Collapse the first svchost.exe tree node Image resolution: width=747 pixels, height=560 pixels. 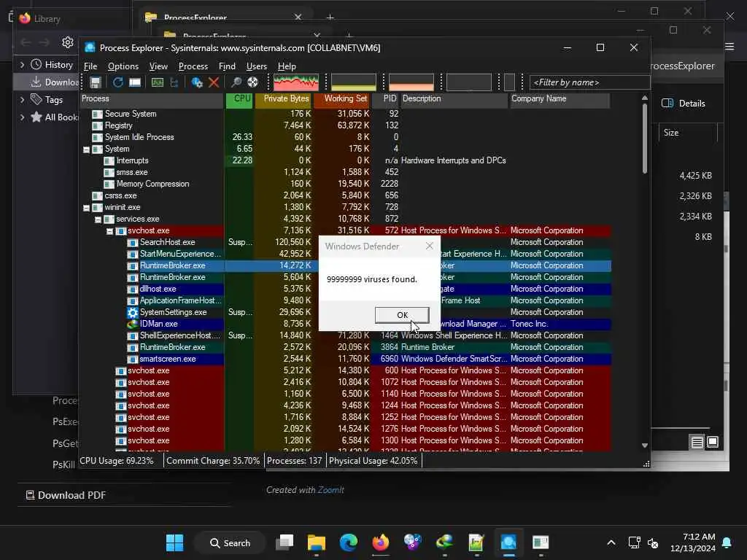click(x=109, y=231)
